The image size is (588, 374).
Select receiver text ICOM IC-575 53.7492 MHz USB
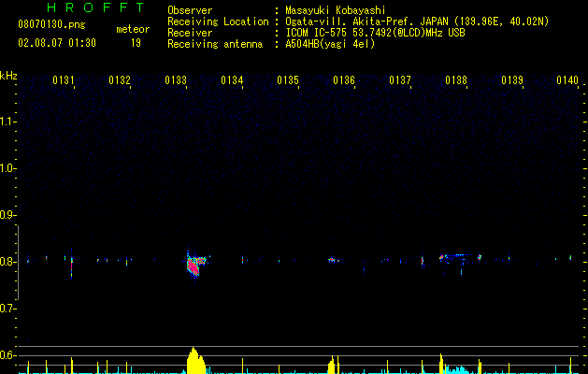(x=375, y=33)
